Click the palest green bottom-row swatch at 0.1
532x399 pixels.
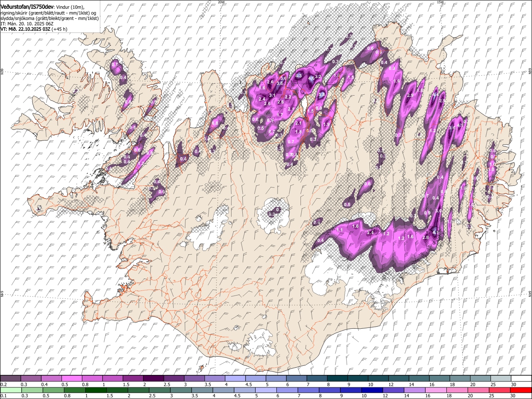point(11,390)
